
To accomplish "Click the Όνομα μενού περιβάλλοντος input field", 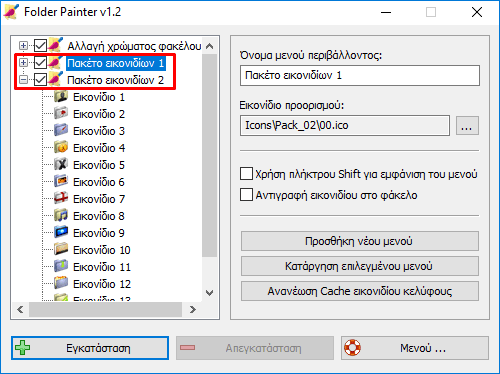I will 360,76.
